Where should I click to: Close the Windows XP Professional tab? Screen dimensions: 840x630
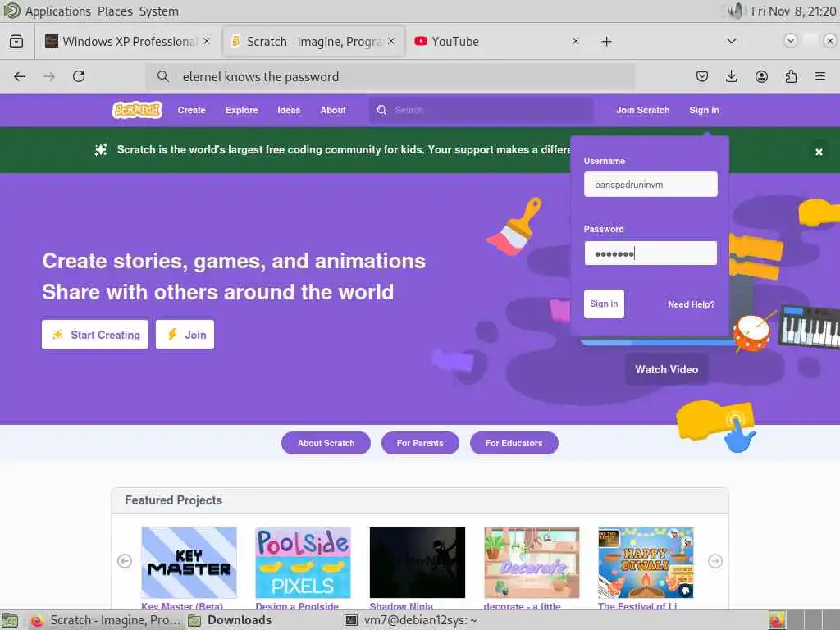click(207, 41)
